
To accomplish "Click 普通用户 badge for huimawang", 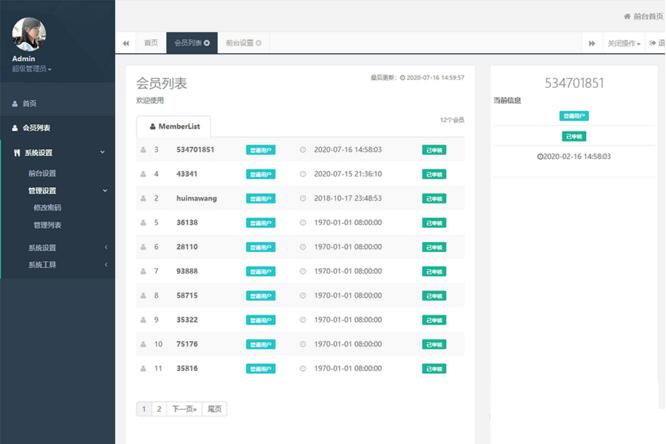I will (x=260, y=198).
